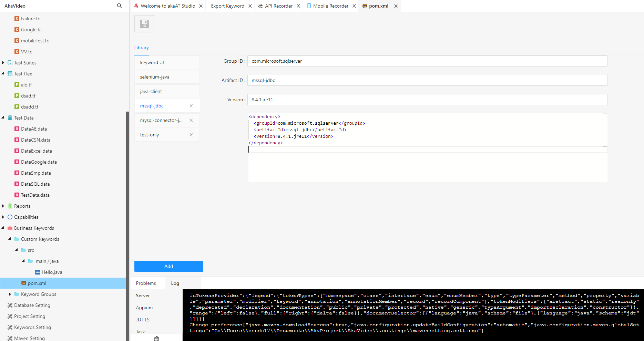Remove mysql-connector-j library with X
The height and width of the screenshot is (341, 644).
tap(191, 120)
